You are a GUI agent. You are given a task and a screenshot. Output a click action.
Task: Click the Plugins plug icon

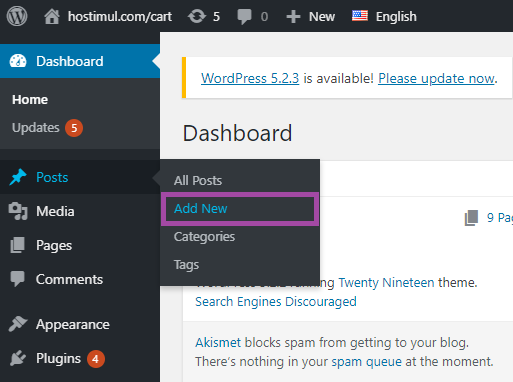click(x=18, y=358)
